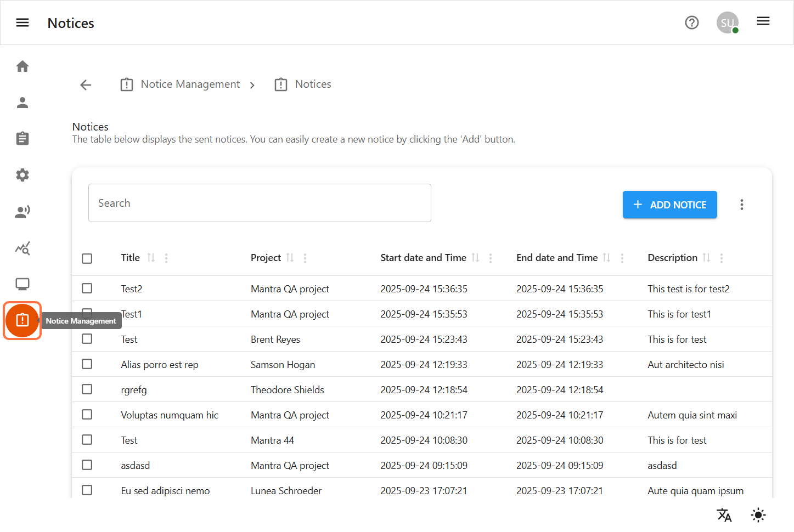Open Title column options menu
Screen dimensions: 794x532
coord(166,258)
